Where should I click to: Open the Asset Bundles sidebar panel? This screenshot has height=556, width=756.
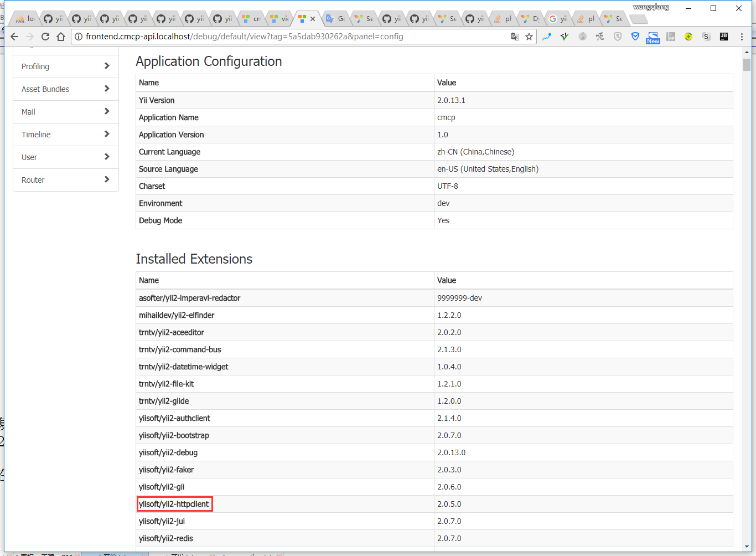[66, 89]
